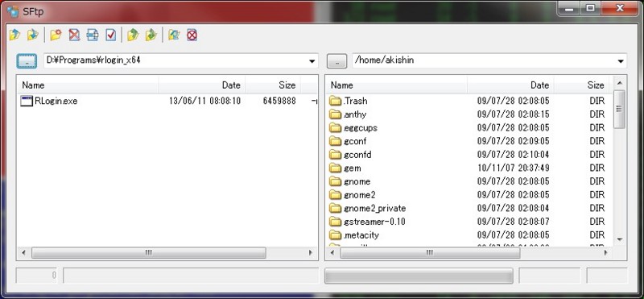Select the .metacity folder row
644x299 pixels.
[469, 235]
